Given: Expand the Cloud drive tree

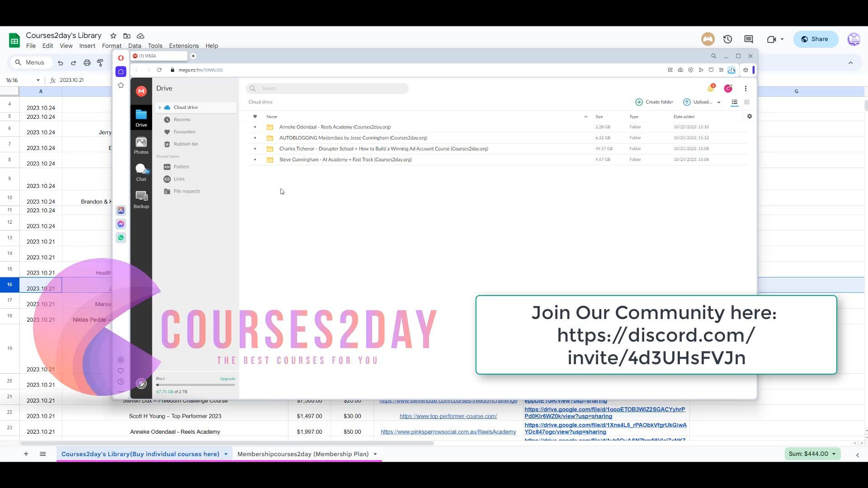Looking at the screenshot, I should click(160, 108).
